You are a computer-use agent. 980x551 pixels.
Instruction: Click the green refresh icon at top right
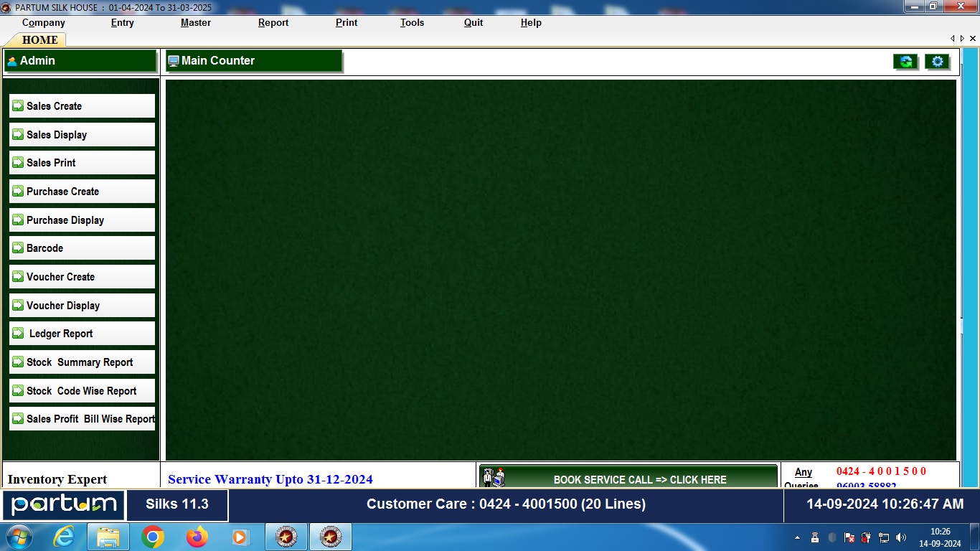pos(905,62)
